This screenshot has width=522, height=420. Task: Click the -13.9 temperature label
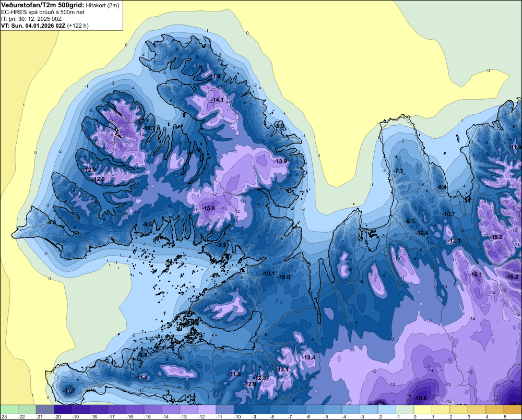pyautogui.click(x=281, y=161)
